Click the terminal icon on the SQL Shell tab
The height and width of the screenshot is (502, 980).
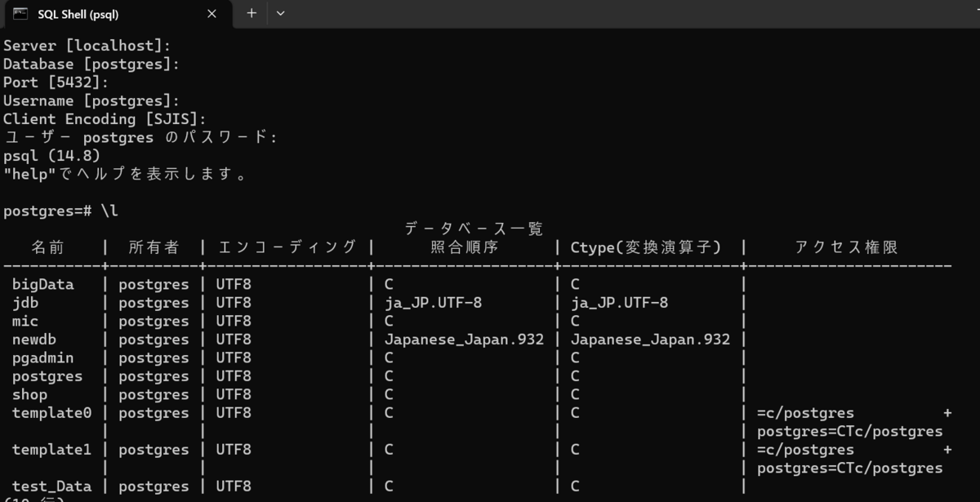pyautogui.click(x=18, y=14)
